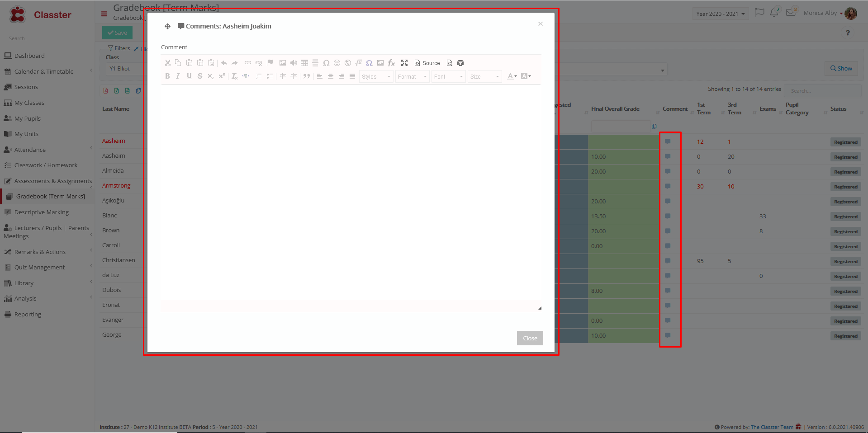Close the Comments dialog with Close button
This screenshot has height=433, width=868.
click(530, 338)
